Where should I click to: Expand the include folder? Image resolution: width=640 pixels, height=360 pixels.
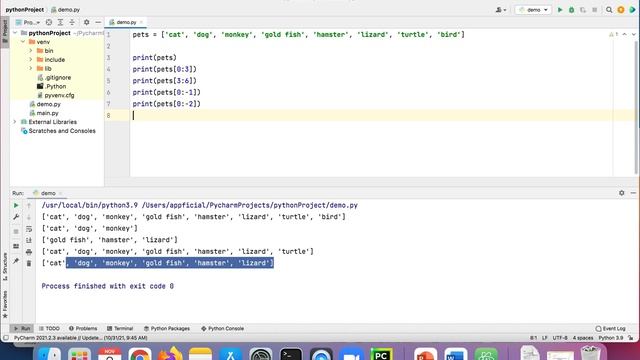[x=31, y=60]
